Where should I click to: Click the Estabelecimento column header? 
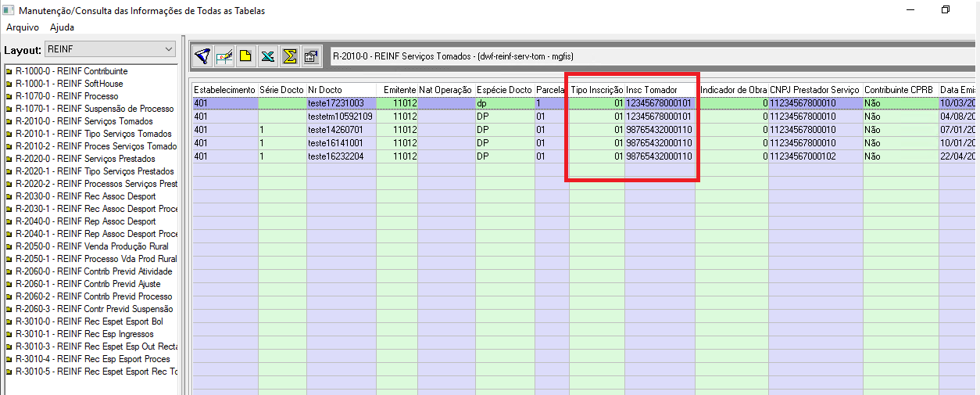point(225,90)
